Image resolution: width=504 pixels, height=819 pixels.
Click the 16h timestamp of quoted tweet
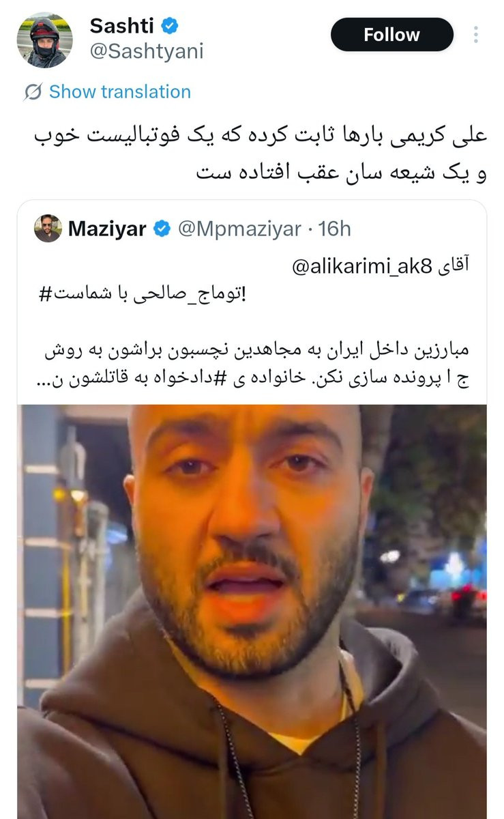pos(335,229)
